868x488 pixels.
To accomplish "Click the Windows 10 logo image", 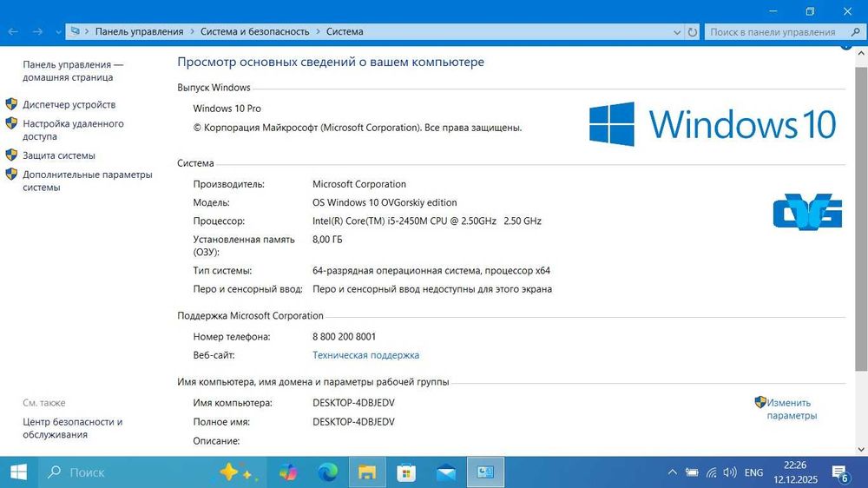I will click(x=713, y=124).
